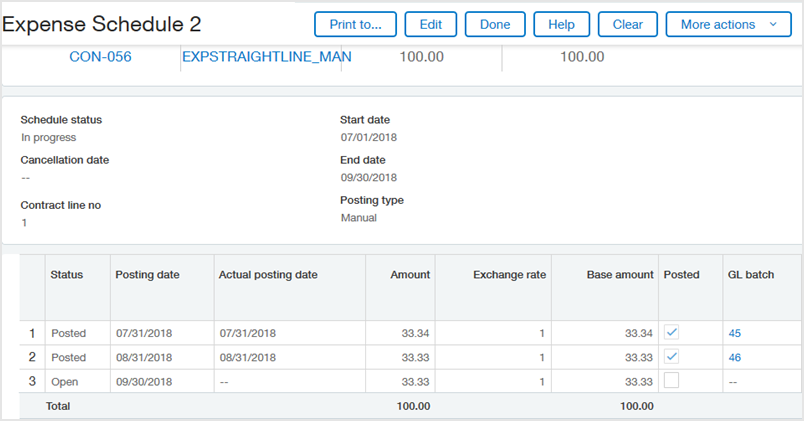Select the Exchange rate column header
804x421 pixels.
[x=509, y=274]
